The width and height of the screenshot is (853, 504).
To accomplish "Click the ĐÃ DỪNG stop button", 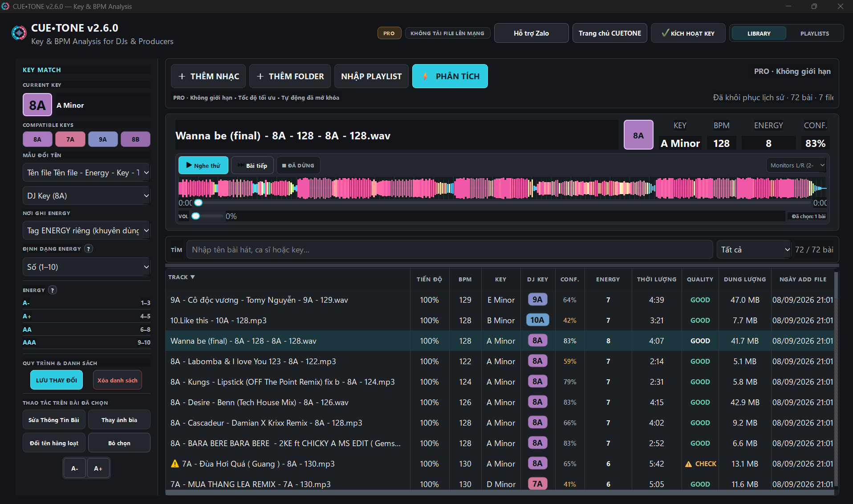I will pos(298,165).
